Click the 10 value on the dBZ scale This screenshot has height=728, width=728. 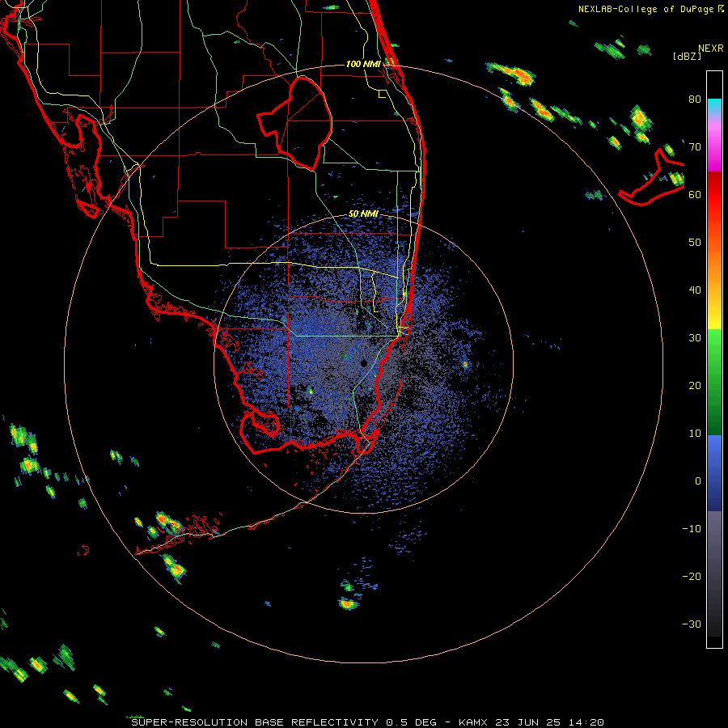tap(695, 434)
